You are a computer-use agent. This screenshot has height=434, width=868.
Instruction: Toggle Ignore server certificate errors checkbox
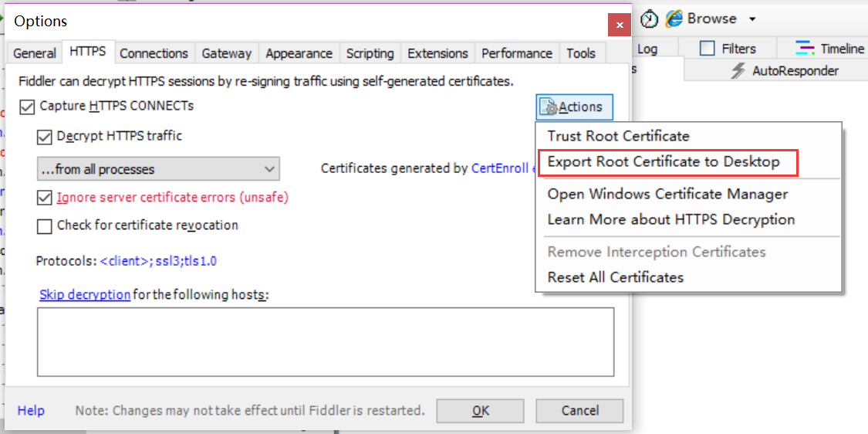[x=44, y=198]
